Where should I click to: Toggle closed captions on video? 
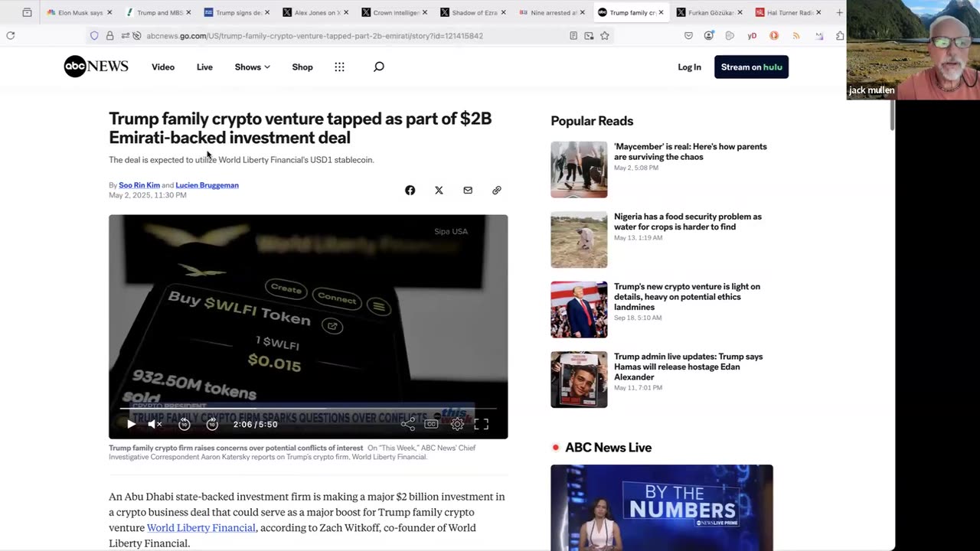(431, 424)
